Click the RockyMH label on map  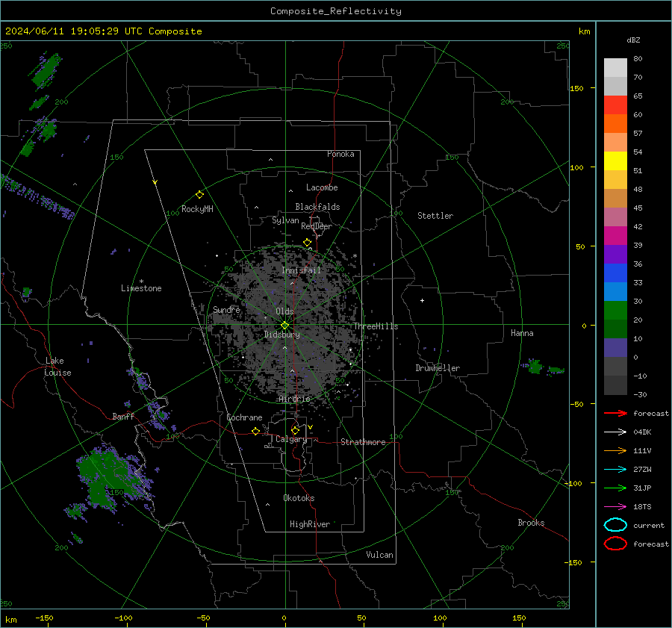click(x=197, y=209)
